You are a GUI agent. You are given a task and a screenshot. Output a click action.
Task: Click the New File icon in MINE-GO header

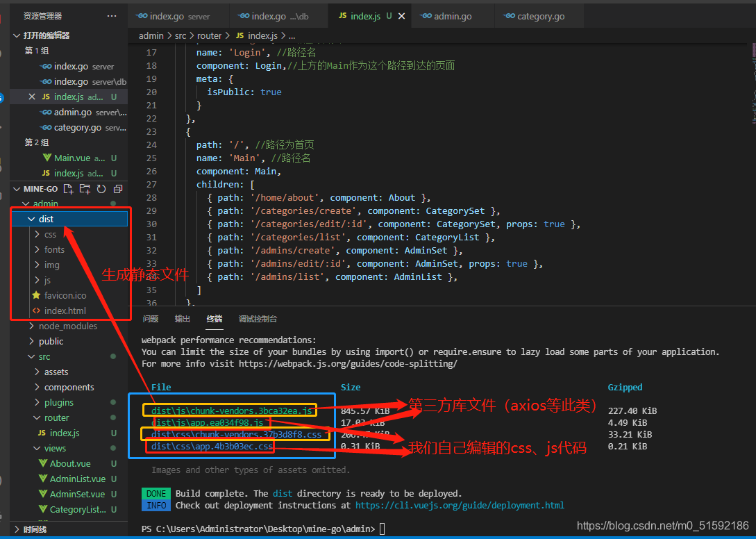coord(69,189)
